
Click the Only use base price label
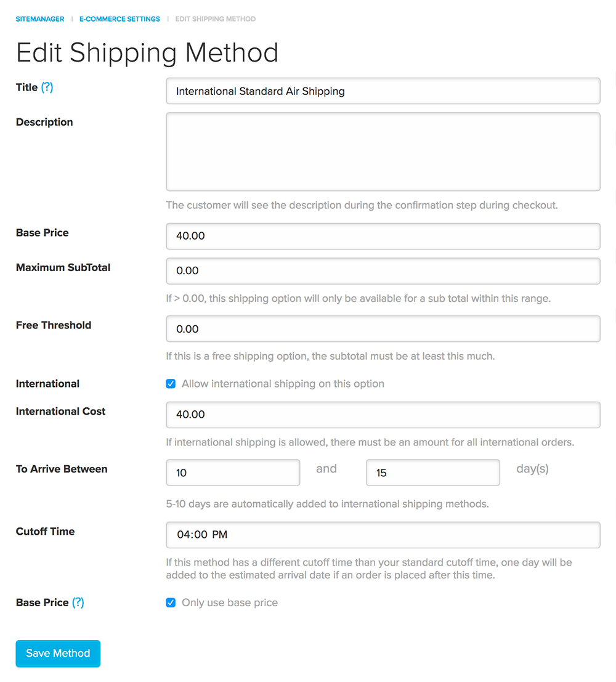[230, 603]
